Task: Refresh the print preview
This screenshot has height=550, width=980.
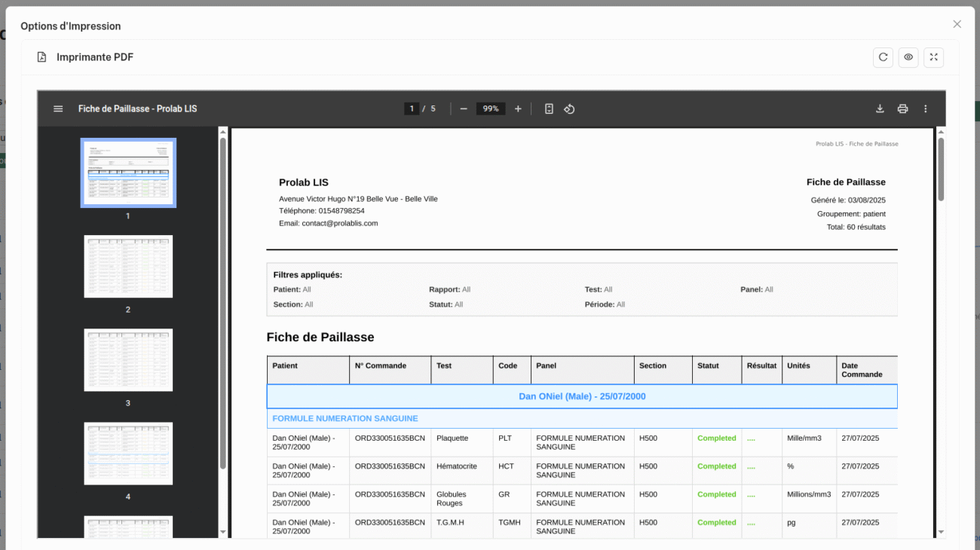Action: [x=884, y=57]
